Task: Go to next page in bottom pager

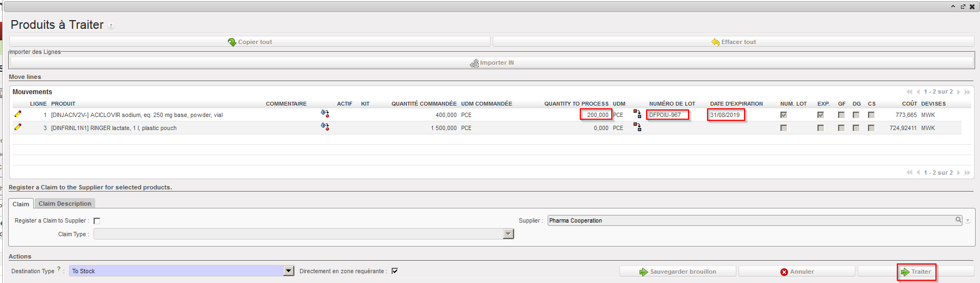Action: pyautogui.click(x=959, y=173)
